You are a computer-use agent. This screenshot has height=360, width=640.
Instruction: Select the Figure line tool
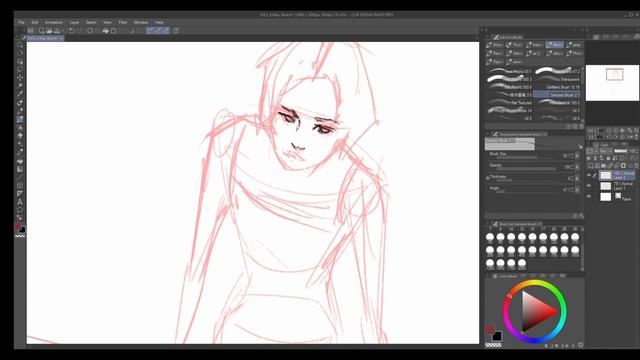(20, 178)
